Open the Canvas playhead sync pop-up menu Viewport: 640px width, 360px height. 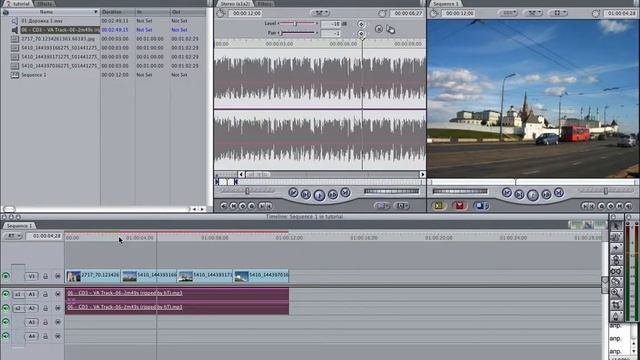532,13
